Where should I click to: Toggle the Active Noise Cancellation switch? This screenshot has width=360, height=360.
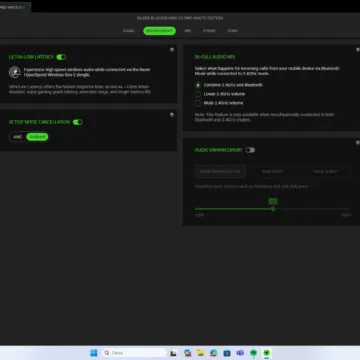click(78, 122)
